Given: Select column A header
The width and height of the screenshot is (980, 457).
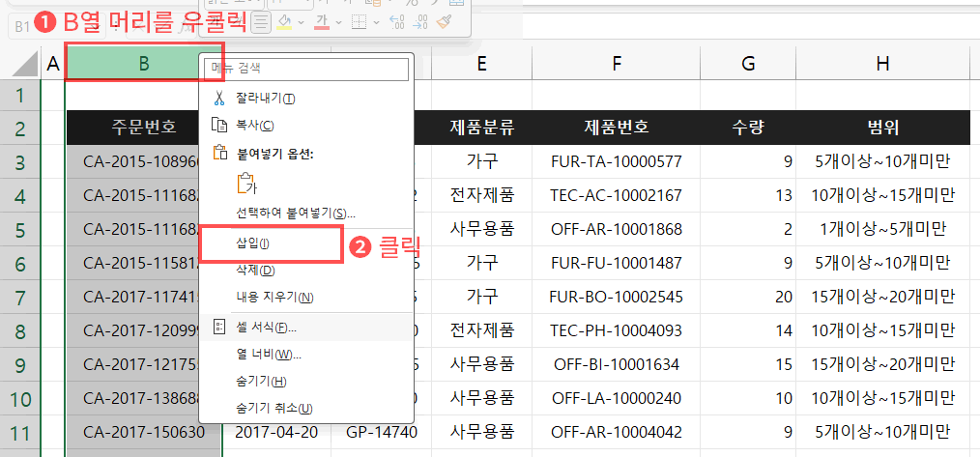Looking at the screenshot, I should (52, 64).
